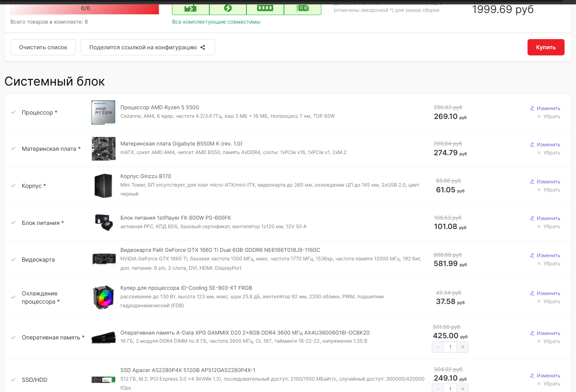Click Изменить for the 1stPlayer FK 600W power supply
Image resolution: width=576 pixels, height=392 pixels.
(545, 218)
